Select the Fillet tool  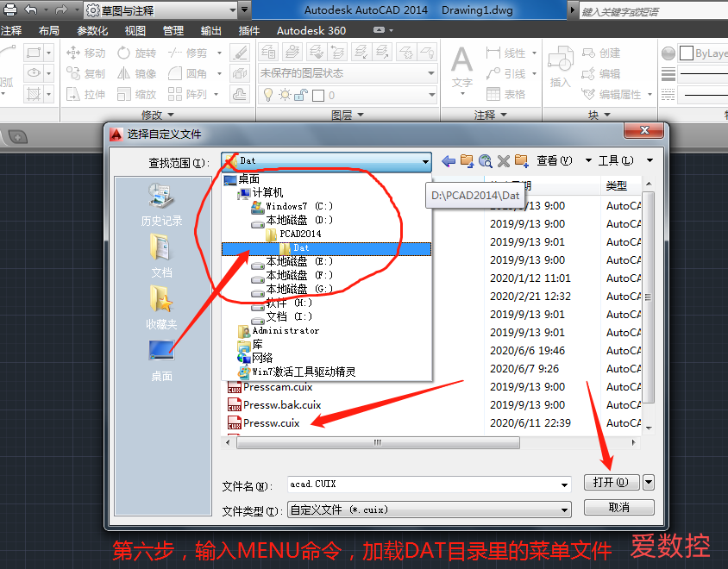(x=187, y=73)
